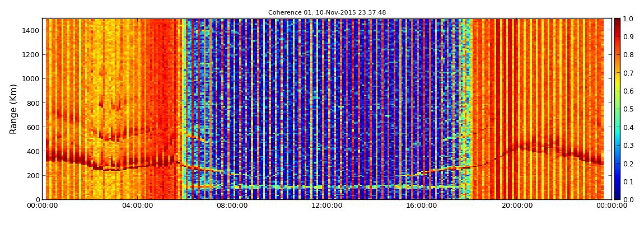Click the colorbar 0.5 tick label

tap(629, 109)
